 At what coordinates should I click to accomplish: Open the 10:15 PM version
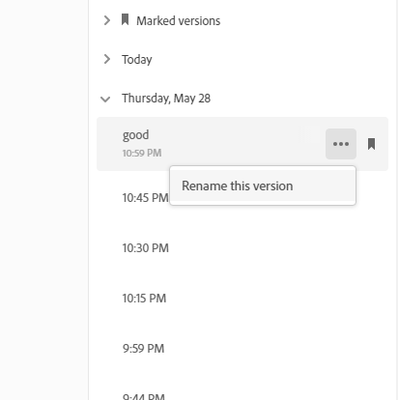pyautogui.click(x=242, y=298)
